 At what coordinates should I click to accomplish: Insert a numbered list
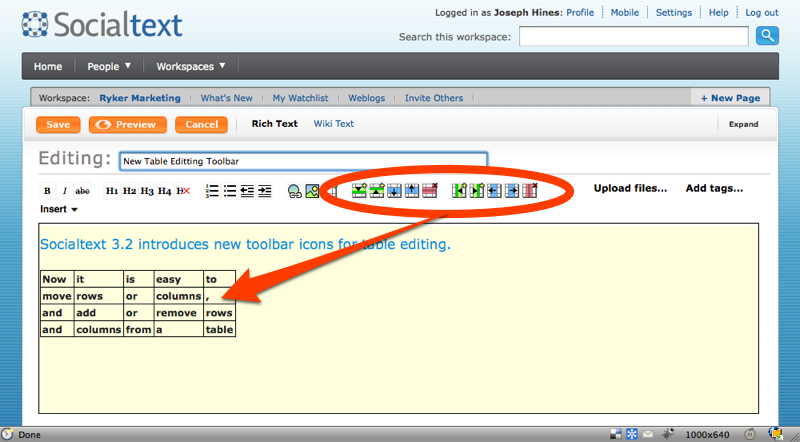pos(212,191)
